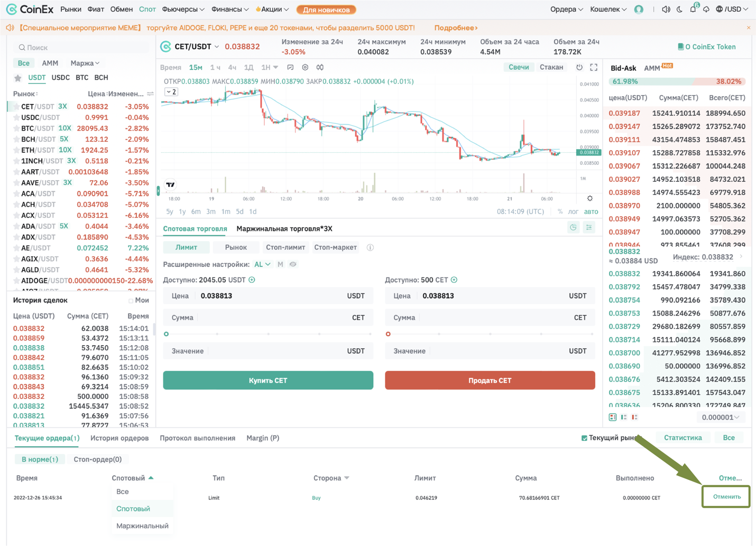Adjust sell amount slider handle

tap(388, 334)
